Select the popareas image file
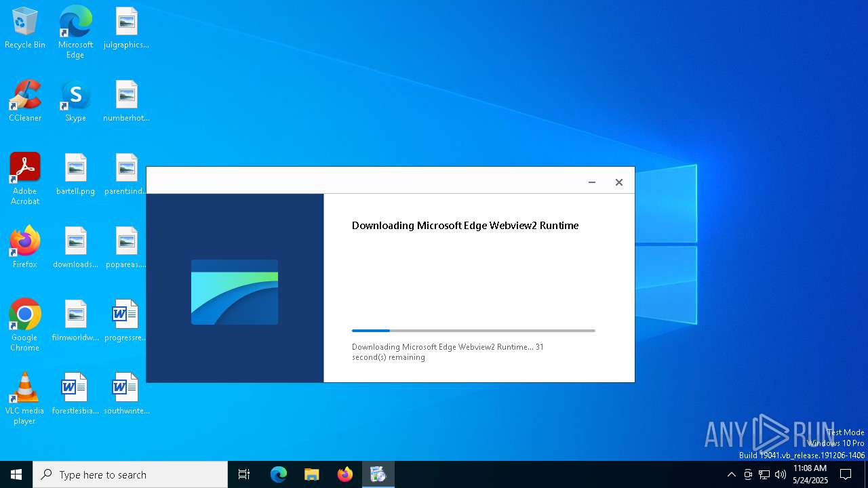Image resolution: width=868 pixels, height=488 pixels. tap(126, 247)
